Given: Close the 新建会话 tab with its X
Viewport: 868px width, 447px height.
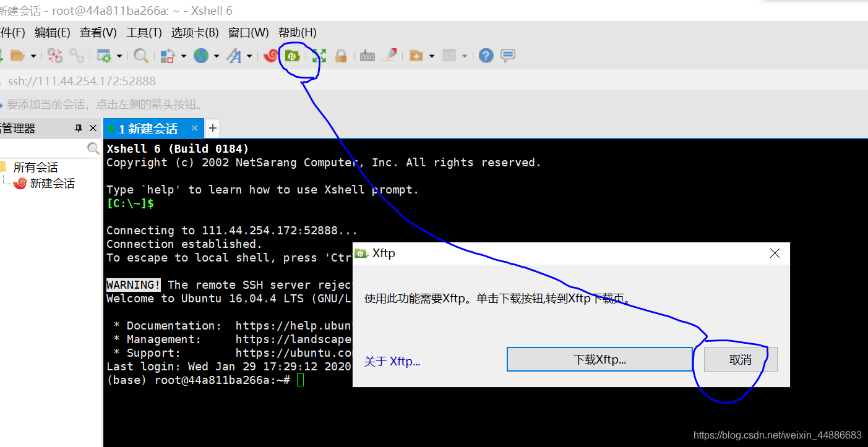Looking at the screenshot, I should pos(194,128).
